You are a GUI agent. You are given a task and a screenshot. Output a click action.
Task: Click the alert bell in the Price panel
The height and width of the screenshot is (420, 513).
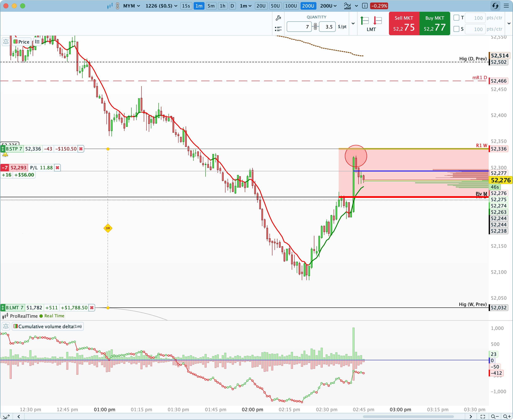click(6, 42)
